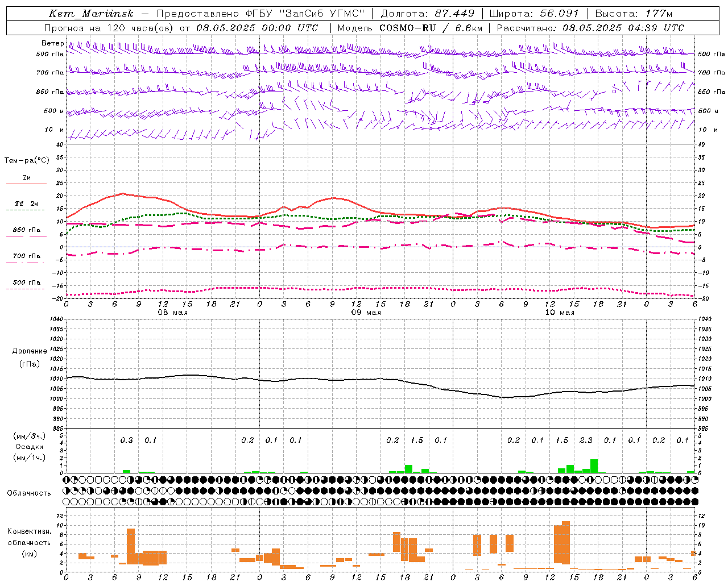Image resolution: width=728 pixels, height=582 pixels.
Task: Select the Модель COSMO-RU / 6.6км label
Action: (410, 28)
